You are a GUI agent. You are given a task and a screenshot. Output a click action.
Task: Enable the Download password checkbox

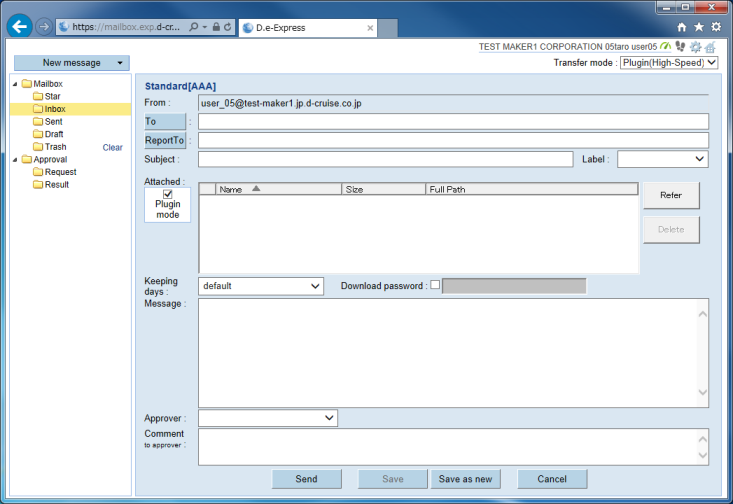(x=435, y=285)
